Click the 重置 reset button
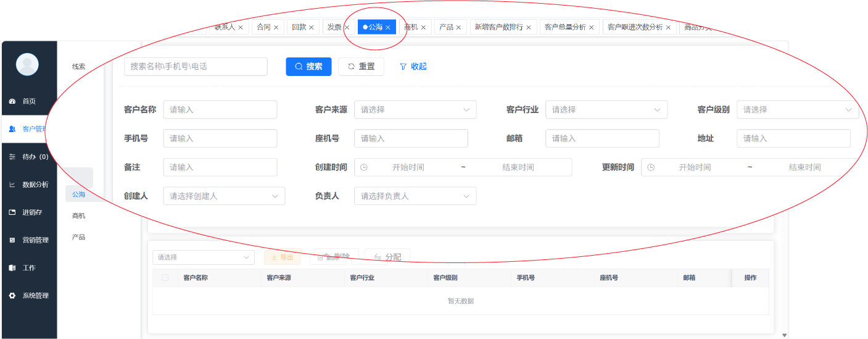Image resolution: width=868 pixels, height=339 pixels. (x=361, y=67)
